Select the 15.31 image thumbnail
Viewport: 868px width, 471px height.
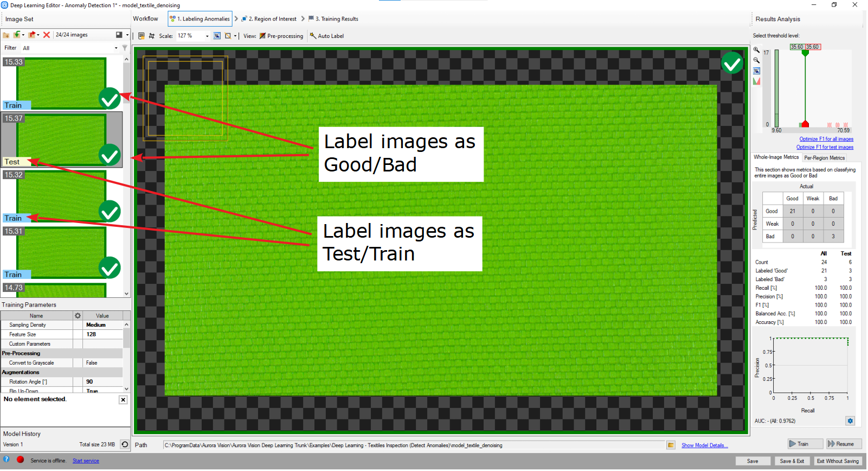pos(61,252)
